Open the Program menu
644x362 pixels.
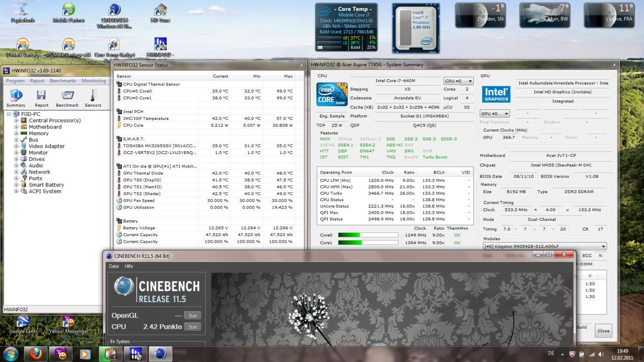click(15, 81)
